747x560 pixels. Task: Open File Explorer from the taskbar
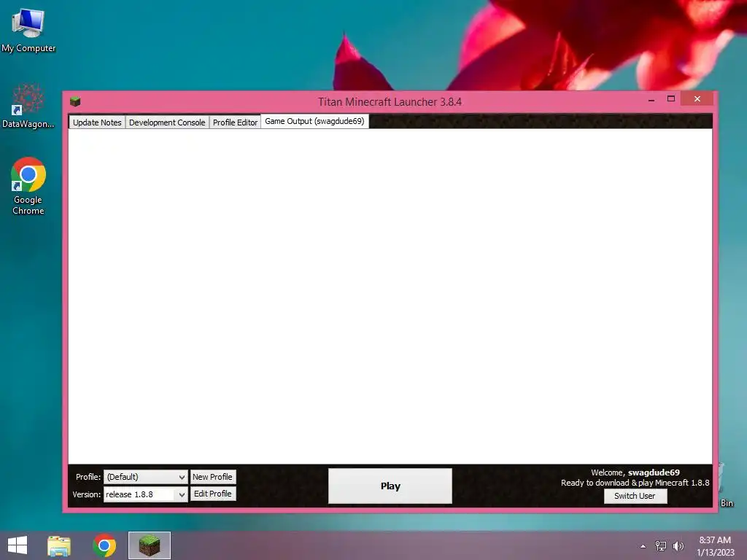pos(59,545)
